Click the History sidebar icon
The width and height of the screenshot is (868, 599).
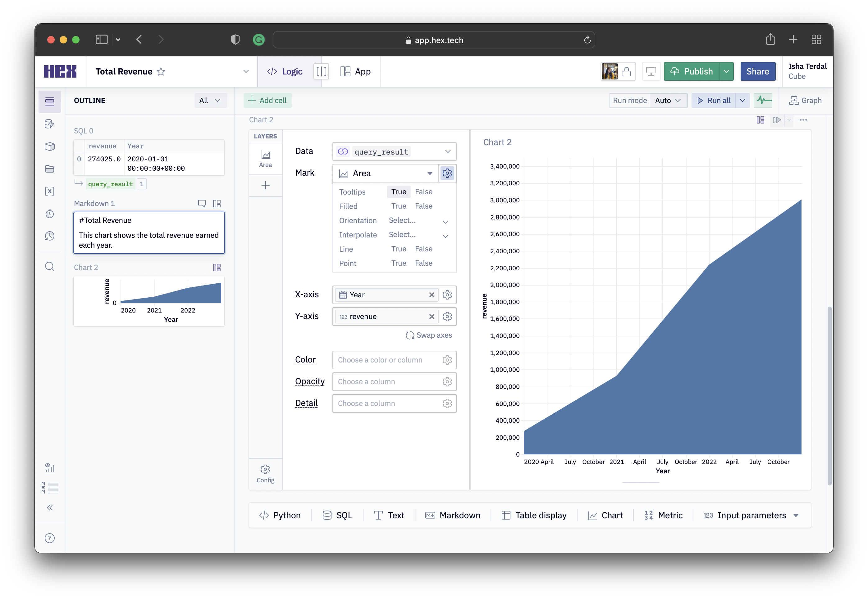pyautogui.click(x=50, y=236)
